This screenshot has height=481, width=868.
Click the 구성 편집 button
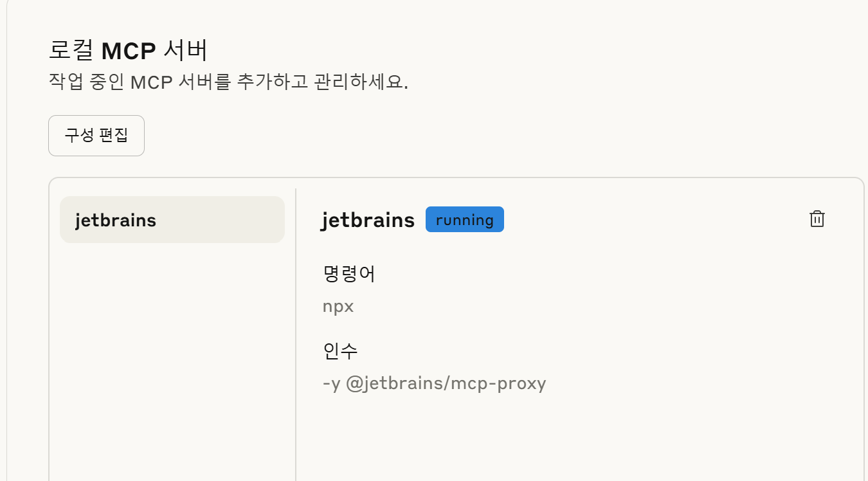pos(96,136)
